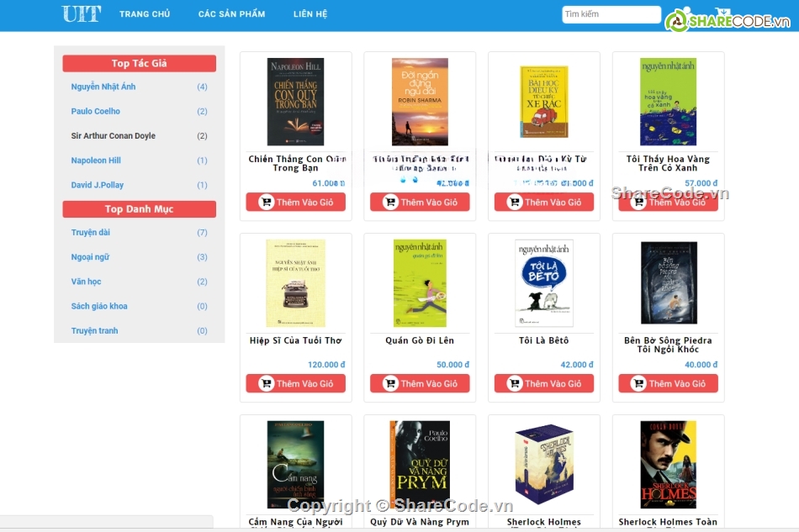Select author David J.Pollay
The width and height of the screenshot is (799, 532).
(98, 185)
